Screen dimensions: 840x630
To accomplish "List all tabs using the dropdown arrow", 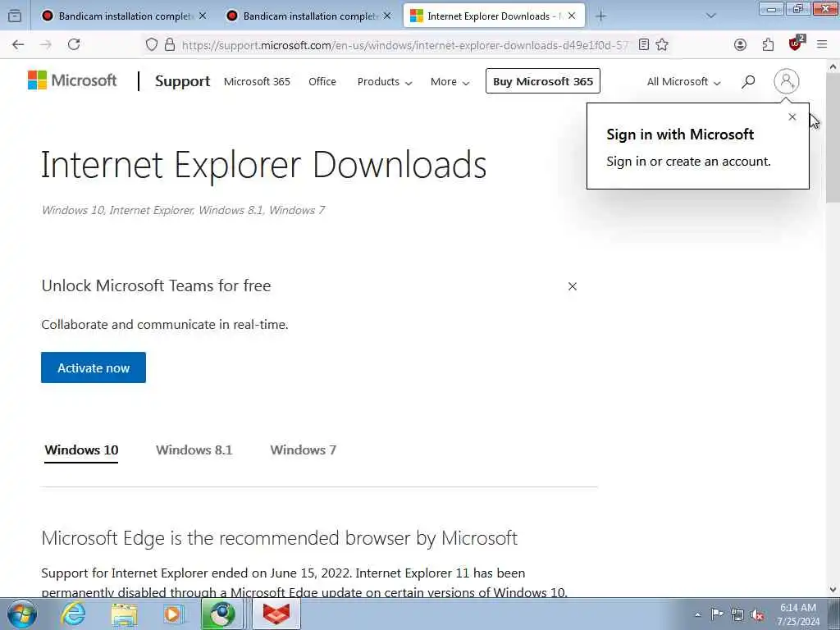I will point(711,16).
